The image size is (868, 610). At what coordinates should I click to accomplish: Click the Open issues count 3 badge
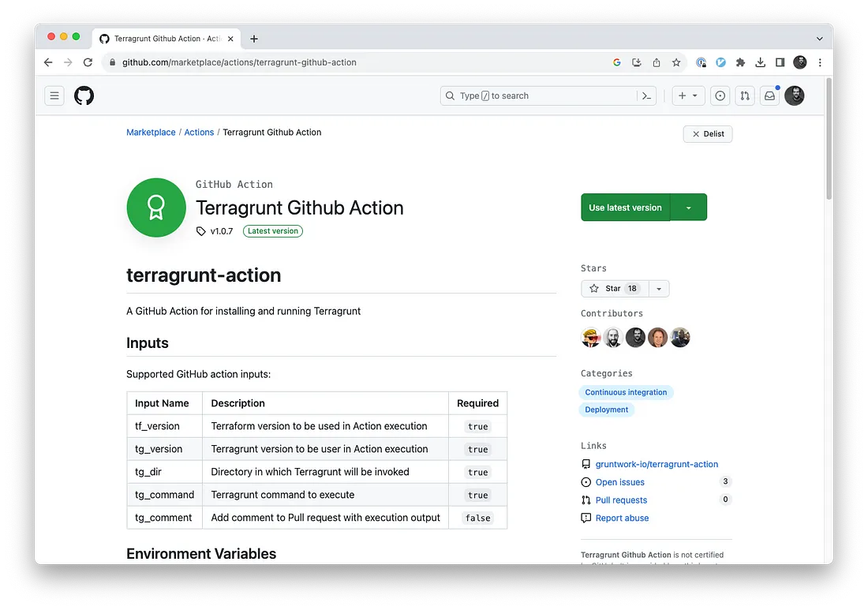tap(725, 481)
